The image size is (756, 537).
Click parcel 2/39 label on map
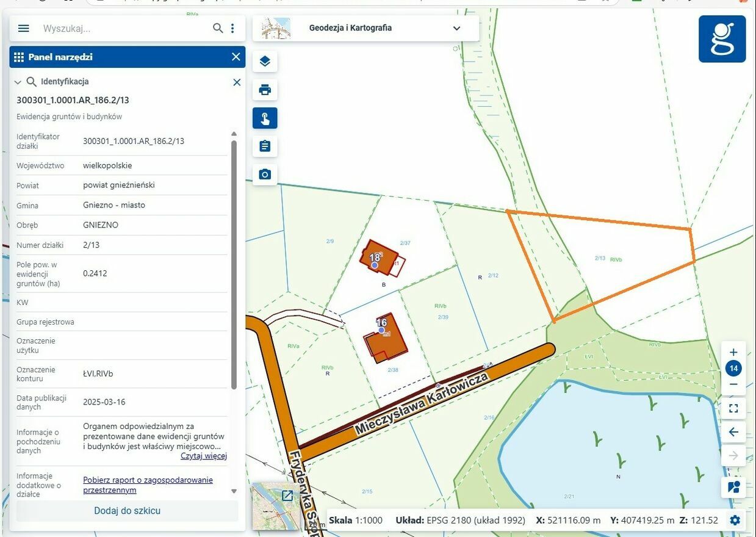[x=443, y=317]
